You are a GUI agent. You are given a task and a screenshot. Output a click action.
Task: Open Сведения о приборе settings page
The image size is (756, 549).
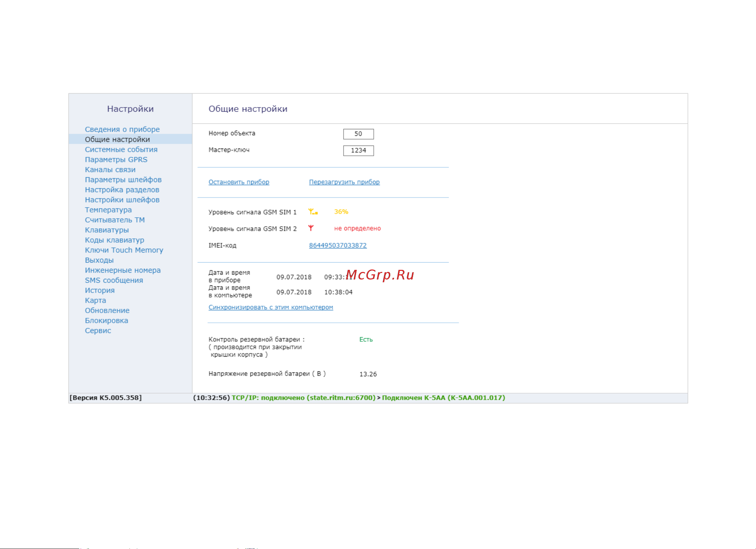point(122,129)
